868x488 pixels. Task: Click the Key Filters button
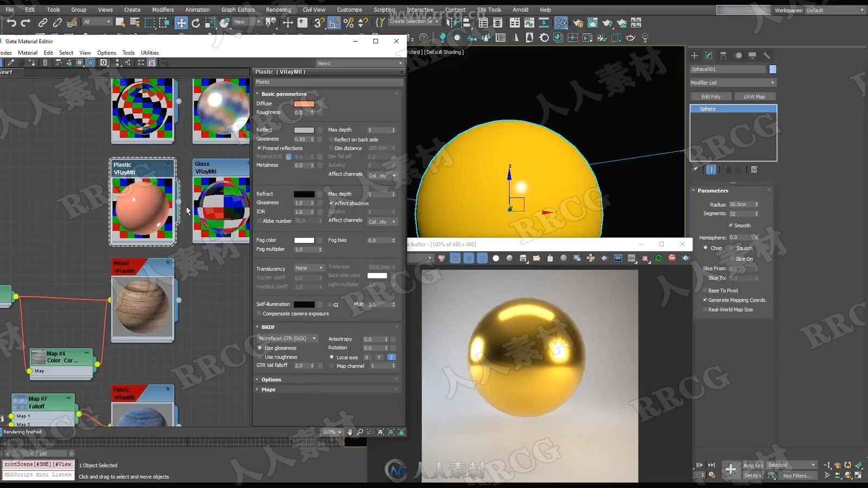tap(797, 476)
